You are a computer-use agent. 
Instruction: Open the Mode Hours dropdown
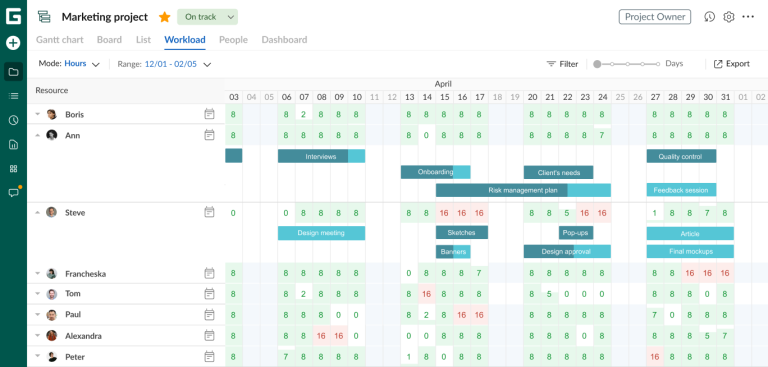69,64
